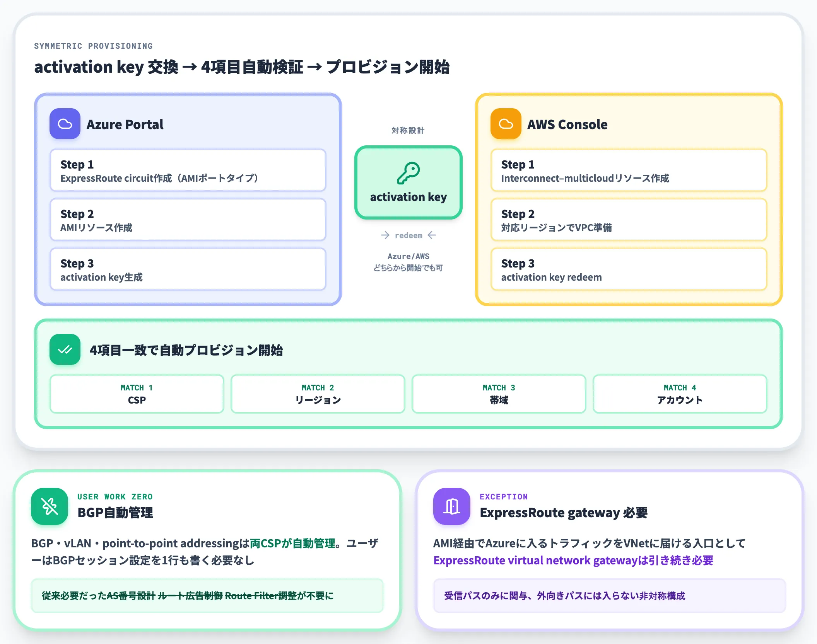Click purple text 'ExpressRoute virtual network gatewayは引き続き必要'
This screenshot has width=817, height=644.
573,561
